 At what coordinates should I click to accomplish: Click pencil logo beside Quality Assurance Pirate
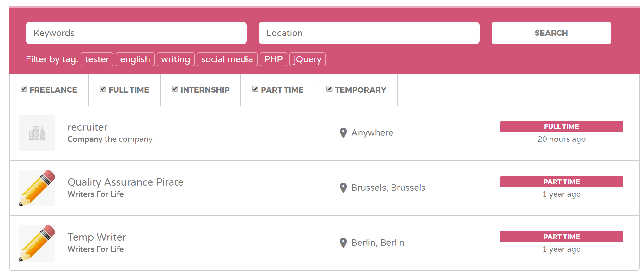click(x=37, y=188)
